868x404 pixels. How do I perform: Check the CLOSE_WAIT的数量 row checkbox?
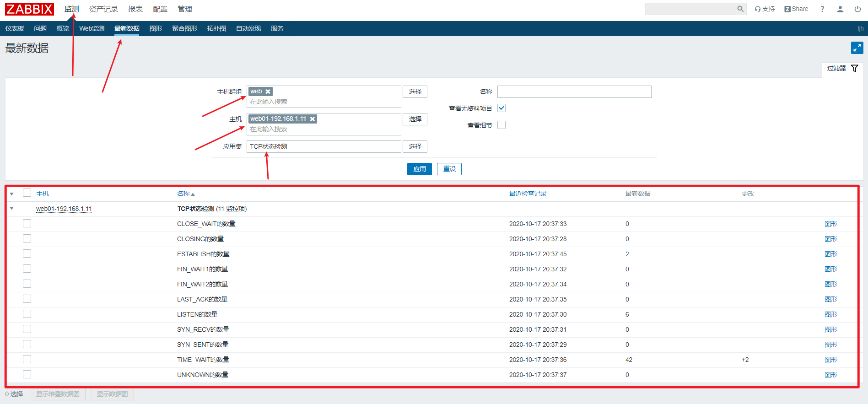[27, 223]
